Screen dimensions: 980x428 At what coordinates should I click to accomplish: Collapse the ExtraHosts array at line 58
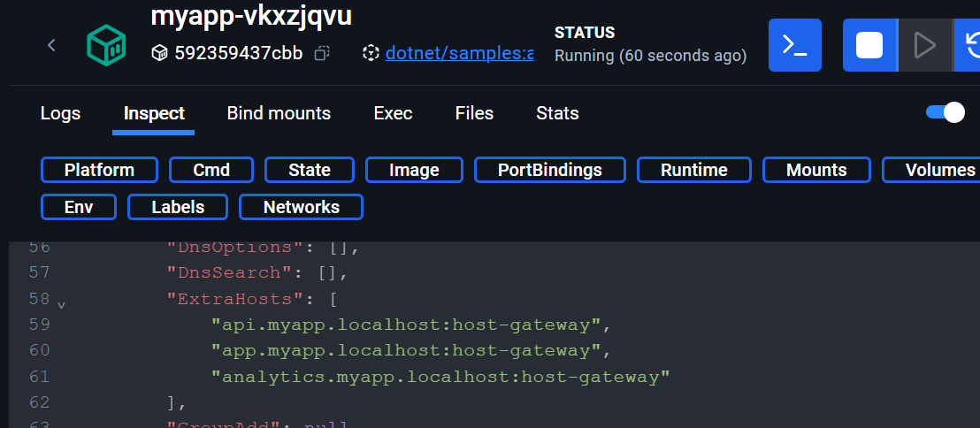pyautogui.click(x=61, y=306)
